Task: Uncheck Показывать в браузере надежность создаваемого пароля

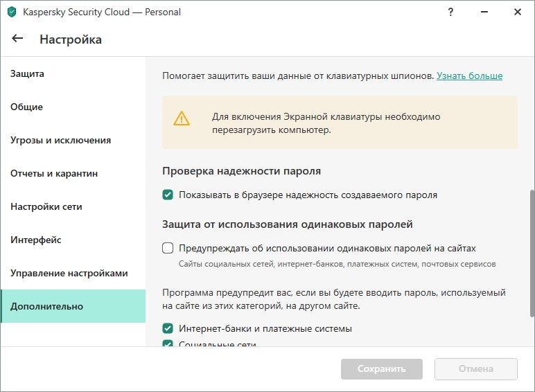Action: [x=168, y=195]
